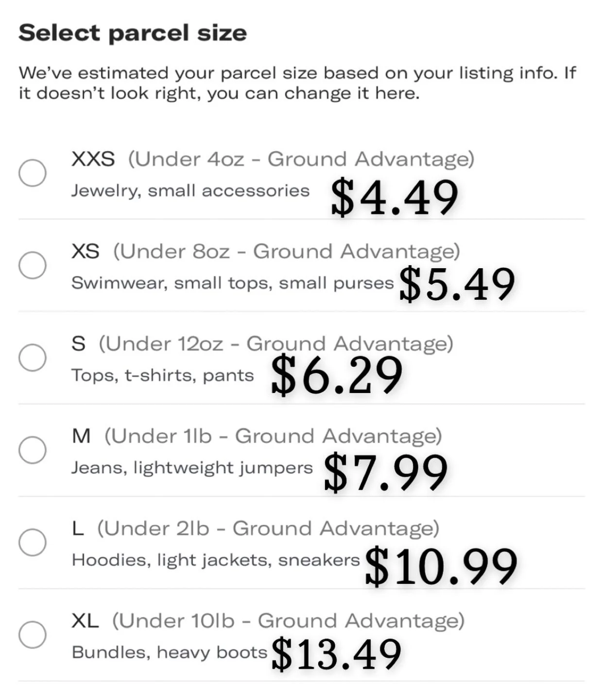
Task: Click the 'L (Under 2lb - Ground Advantage)' label
Action: tap(256, 528)
